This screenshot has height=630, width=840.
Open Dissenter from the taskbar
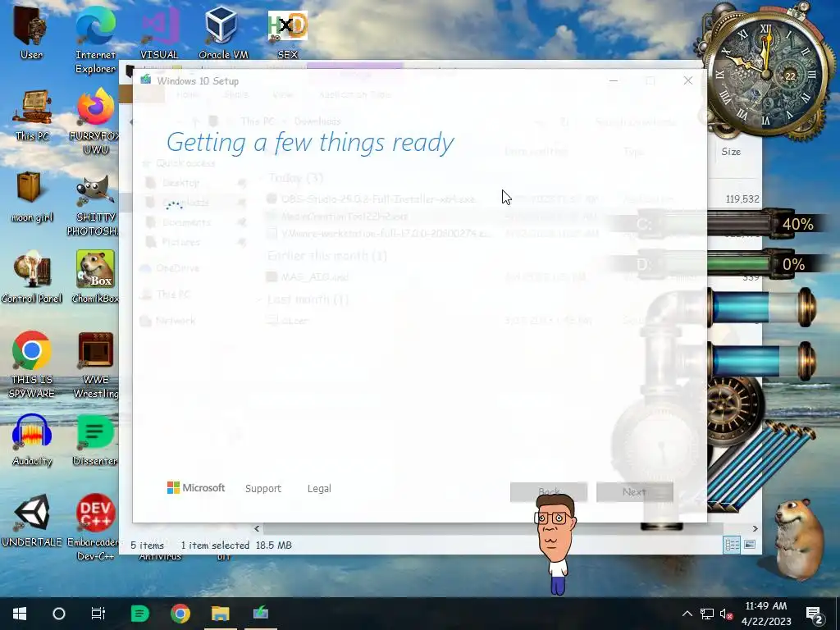click(139, 614)
